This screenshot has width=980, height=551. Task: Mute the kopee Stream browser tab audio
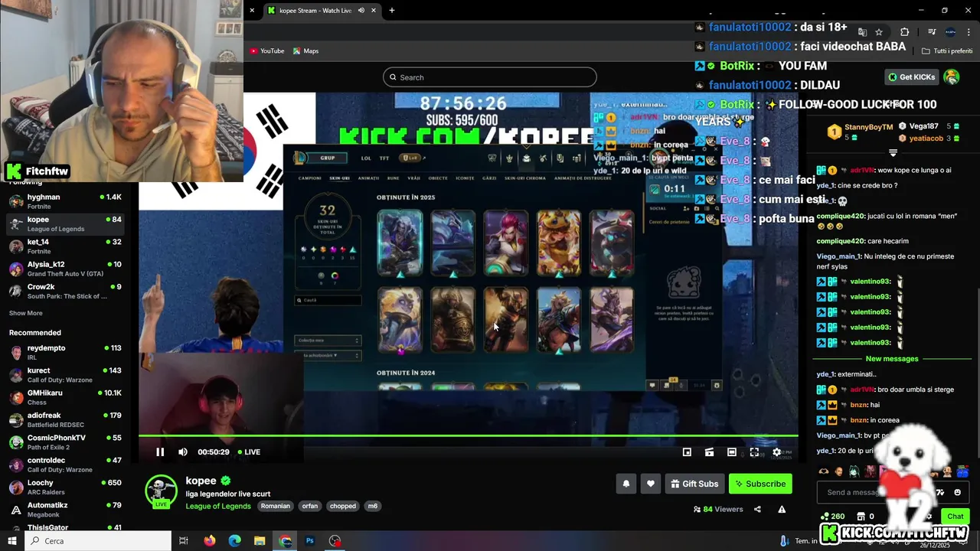[361, 11]
